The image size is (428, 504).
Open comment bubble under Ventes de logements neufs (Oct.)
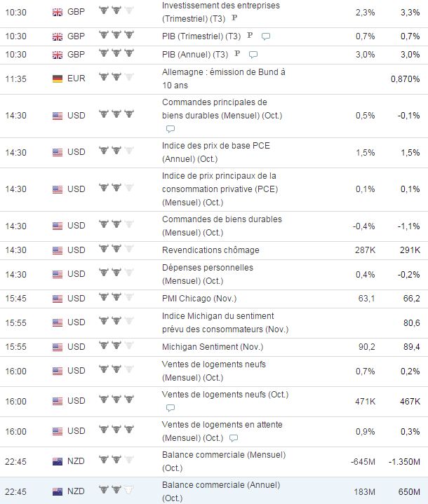170,408
